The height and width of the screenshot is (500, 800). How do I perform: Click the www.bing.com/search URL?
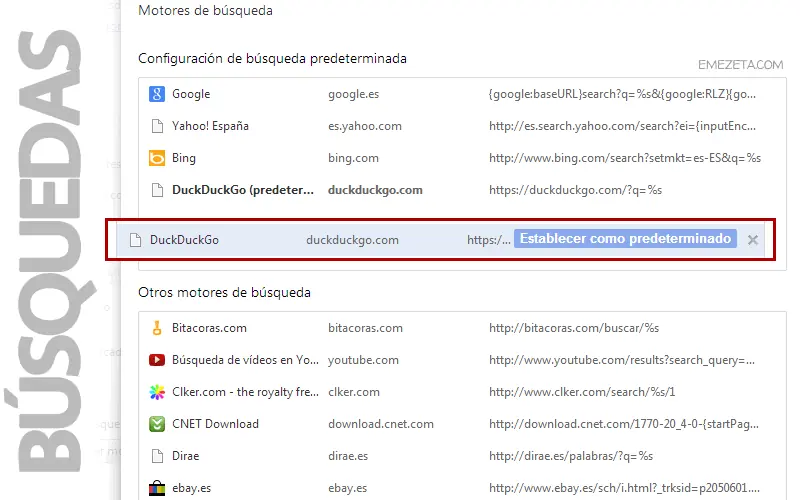pyautogui.click(x=625, y=158)
